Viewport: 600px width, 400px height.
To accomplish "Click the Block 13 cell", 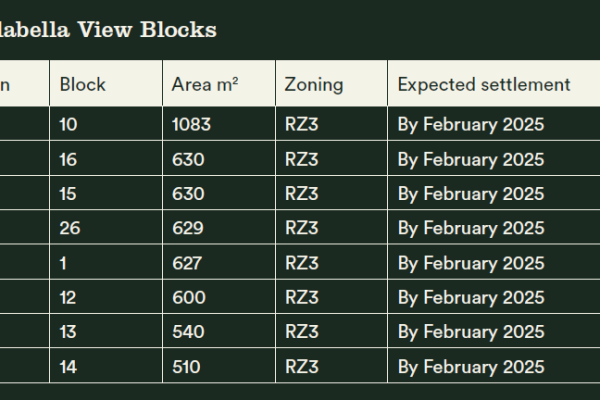I will click(69, 332).
